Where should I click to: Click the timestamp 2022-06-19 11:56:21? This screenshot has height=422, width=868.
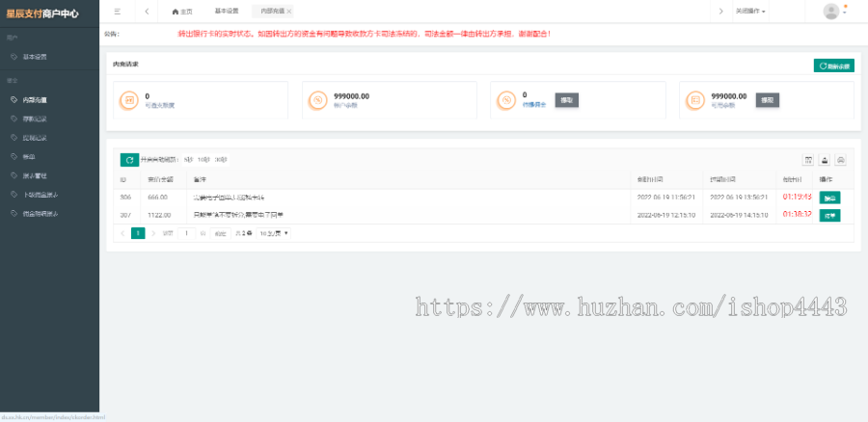tap(665, 197)
